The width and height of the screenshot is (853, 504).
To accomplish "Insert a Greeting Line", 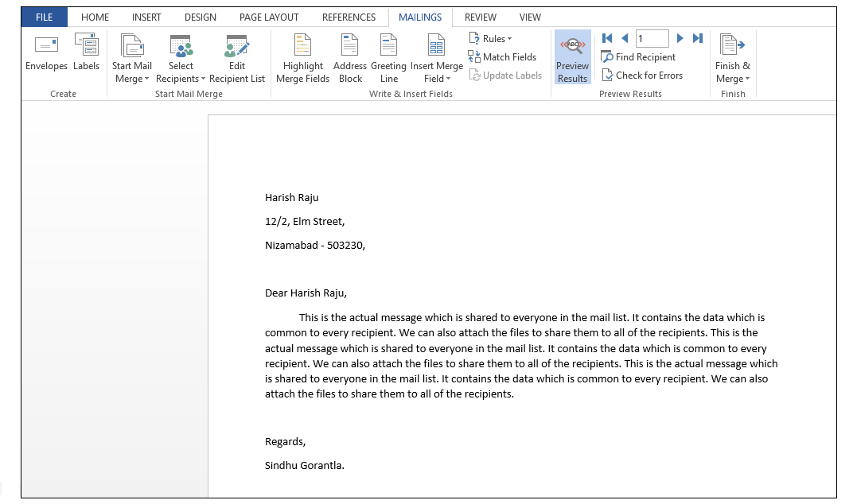I will tap(388, 58).
